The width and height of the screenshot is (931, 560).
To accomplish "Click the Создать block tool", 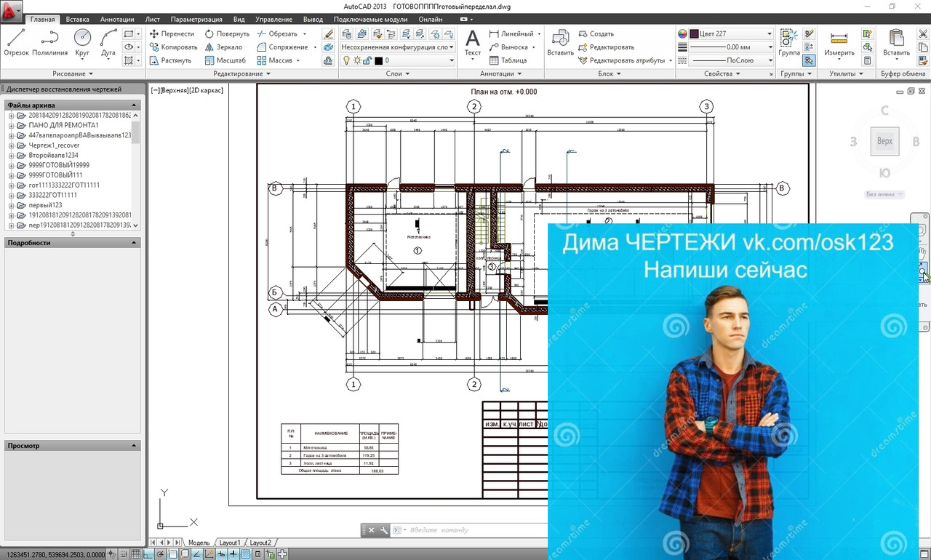I will (596, 33).
